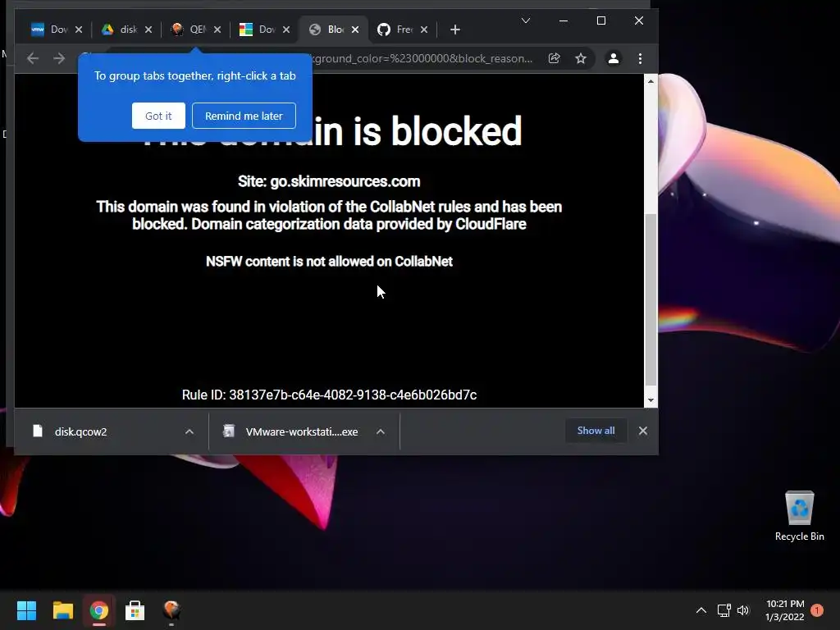The width and height of the screenshot is (840, 630).
Task: Open the Chrome profile avatar menu
Action: [x=614, y=58]
